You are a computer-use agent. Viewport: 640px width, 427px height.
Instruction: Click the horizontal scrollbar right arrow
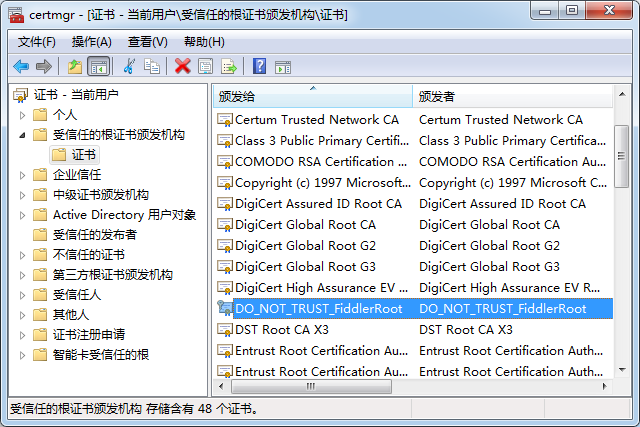coord(603,387)
